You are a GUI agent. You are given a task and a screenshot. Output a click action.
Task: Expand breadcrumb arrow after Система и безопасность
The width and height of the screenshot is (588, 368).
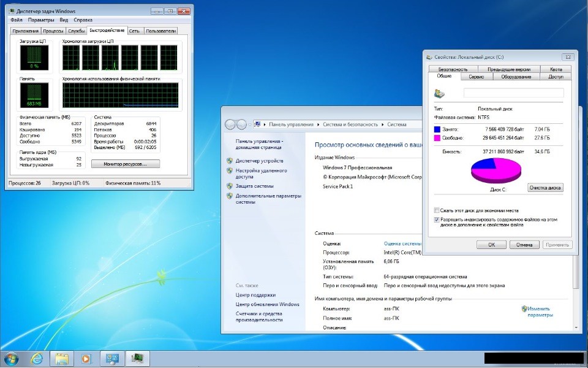[382, 125]
